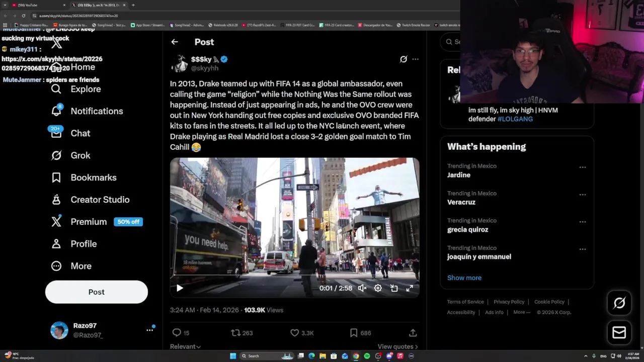644x362 pixels.
Task: Show more trending topics
Action: click(464, 278)
